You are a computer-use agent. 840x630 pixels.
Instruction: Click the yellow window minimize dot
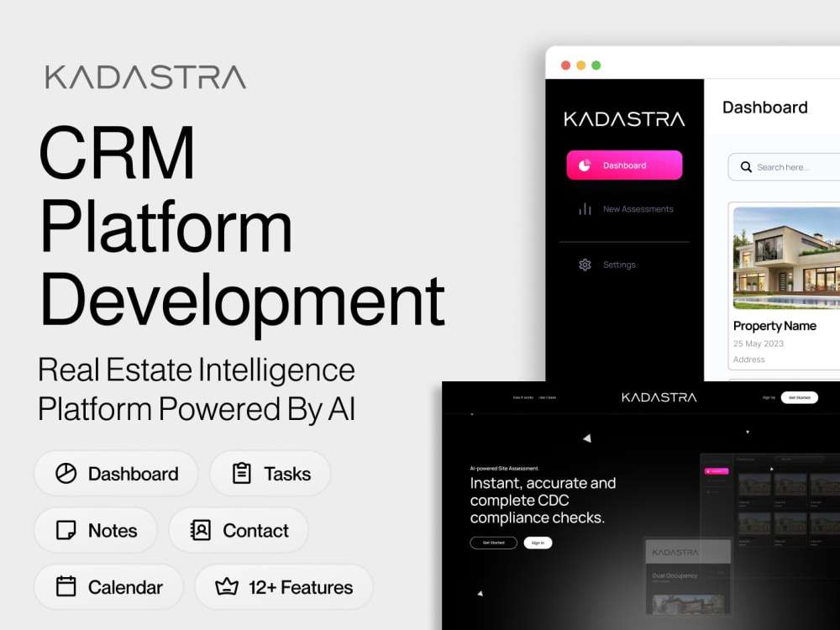pos(580,66)
